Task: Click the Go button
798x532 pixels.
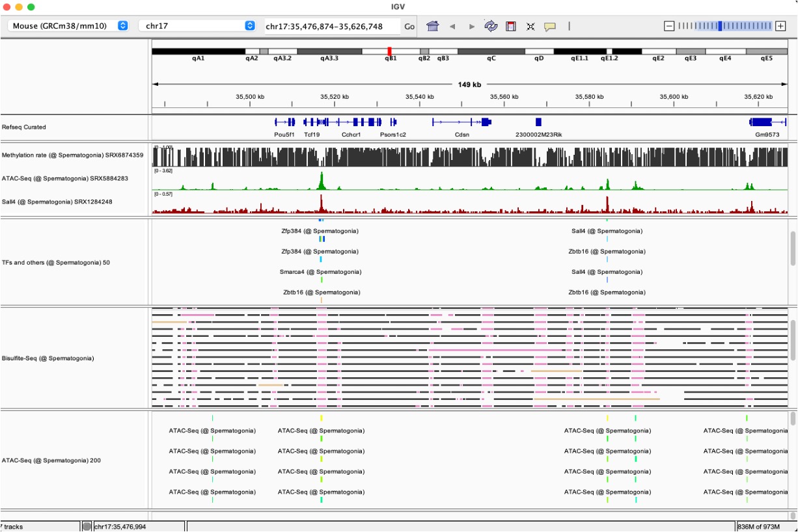Action: coord(409,27)
